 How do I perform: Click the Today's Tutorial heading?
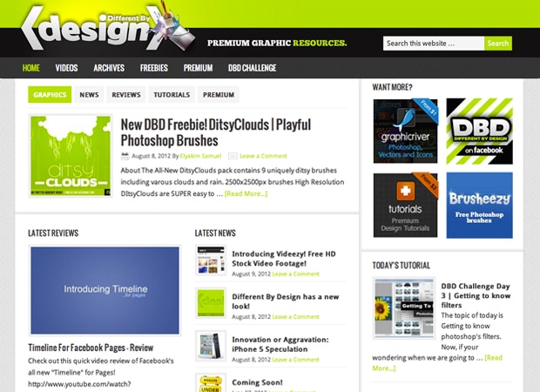click(402, 265)
